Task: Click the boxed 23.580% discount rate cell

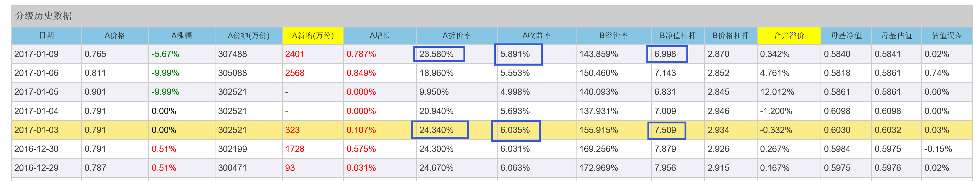Action: [439, 54]
